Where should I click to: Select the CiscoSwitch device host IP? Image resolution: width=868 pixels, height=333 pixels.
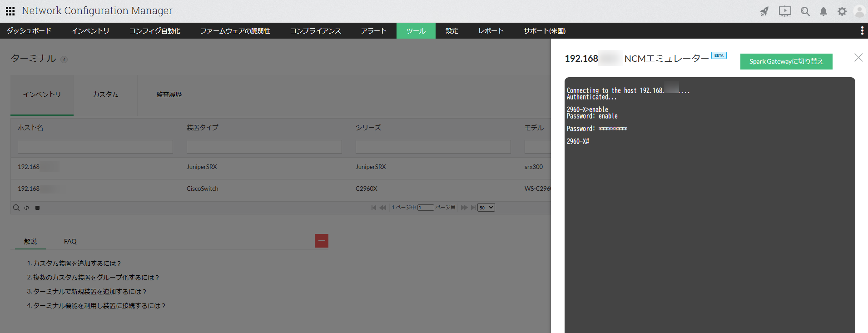[x=38, y=189]
